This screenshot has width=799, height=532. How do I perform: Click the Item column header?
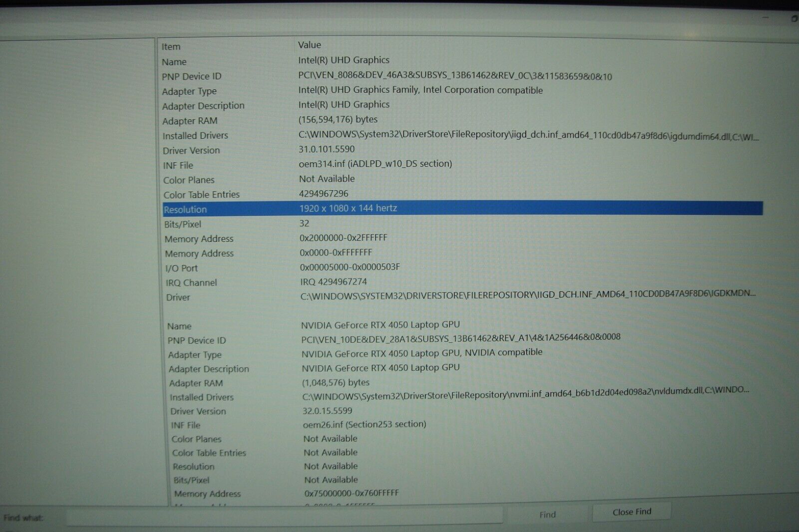coord(171,46)
